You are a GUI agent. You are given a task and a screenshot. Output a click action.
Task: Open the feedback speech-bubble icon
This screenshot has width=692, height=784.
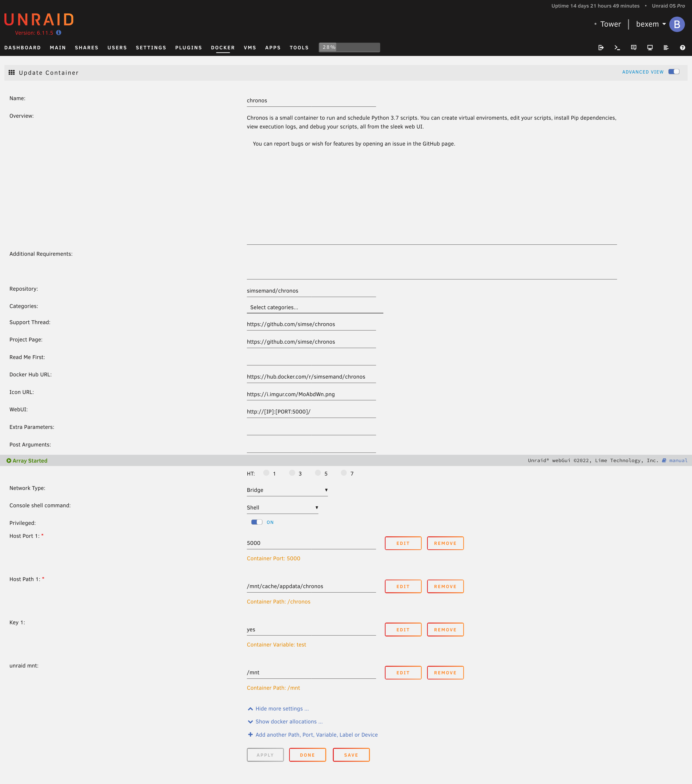click(634, 48)
